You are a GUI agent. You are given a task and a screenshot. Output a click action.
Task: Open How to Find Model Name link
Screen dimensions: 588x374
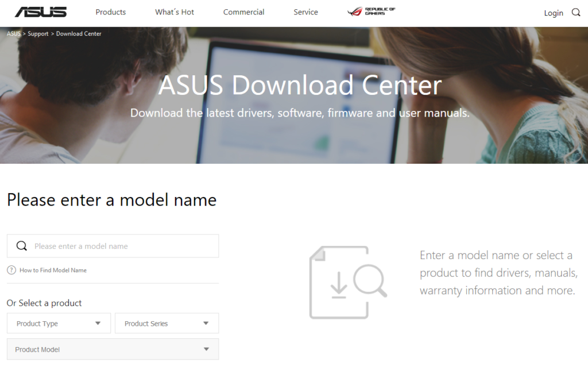(53, 270)
